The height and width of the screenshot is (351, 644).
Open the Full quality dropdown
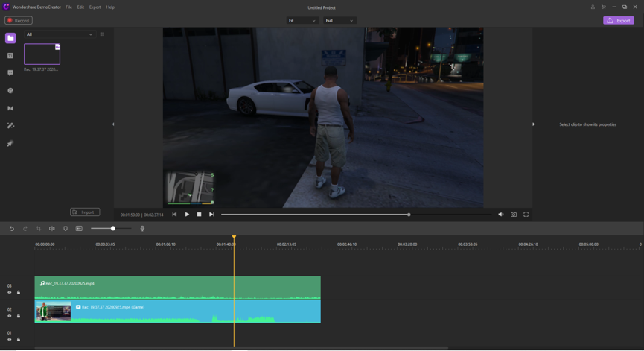point(339,21)
